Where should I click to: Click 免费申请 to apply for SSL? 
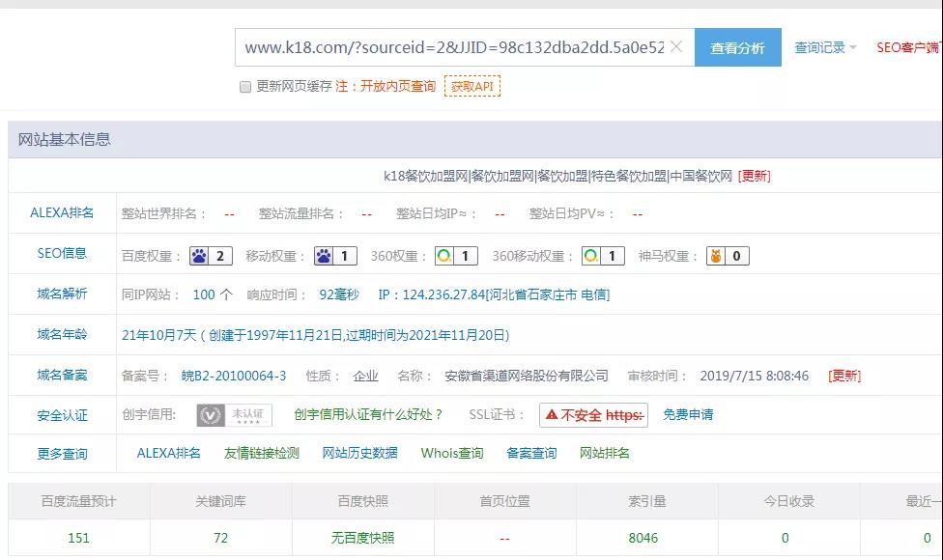pyautogui.click(x=689, y=415)
